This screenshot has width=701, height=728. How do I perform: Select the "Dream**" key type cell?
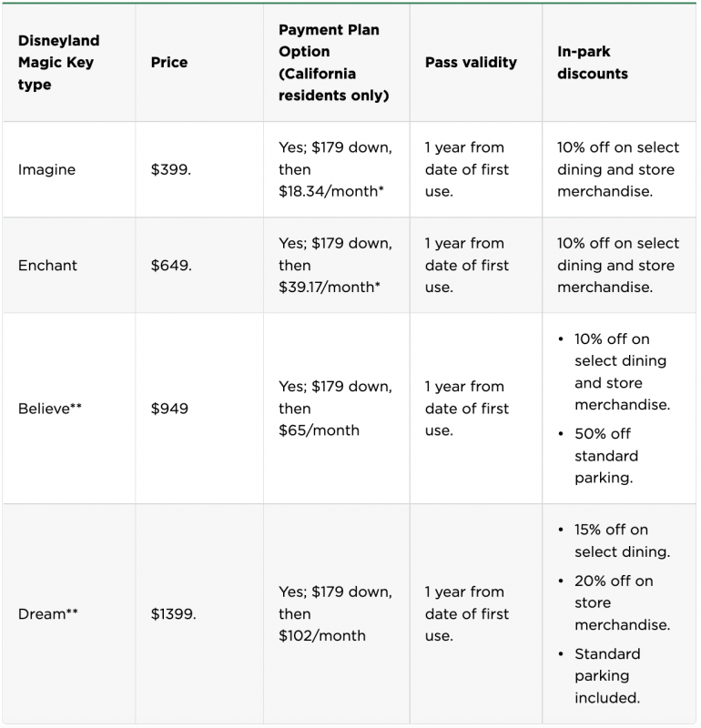[x=48, y=614]
